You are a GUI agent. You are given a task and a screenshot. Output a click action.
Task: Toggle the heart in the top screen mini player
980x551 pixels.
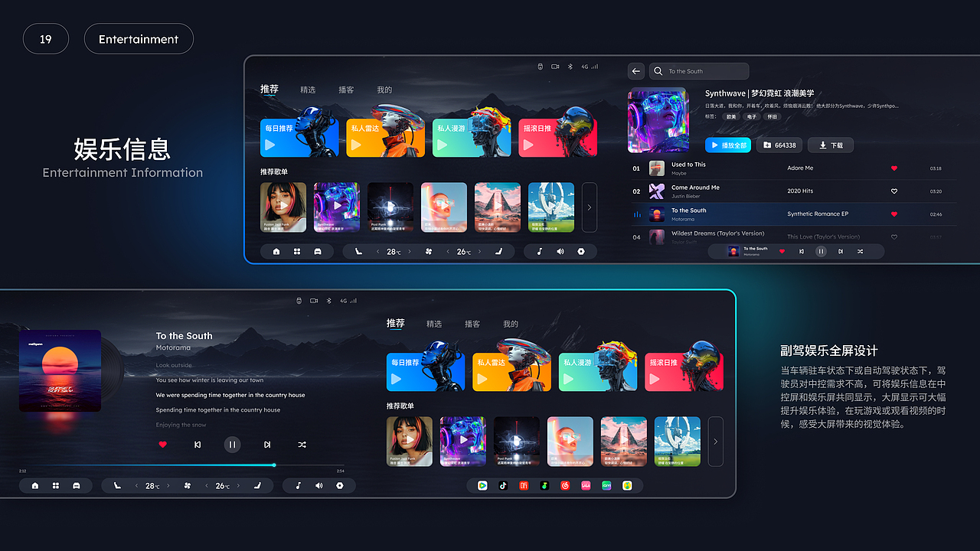click(782, 251)
